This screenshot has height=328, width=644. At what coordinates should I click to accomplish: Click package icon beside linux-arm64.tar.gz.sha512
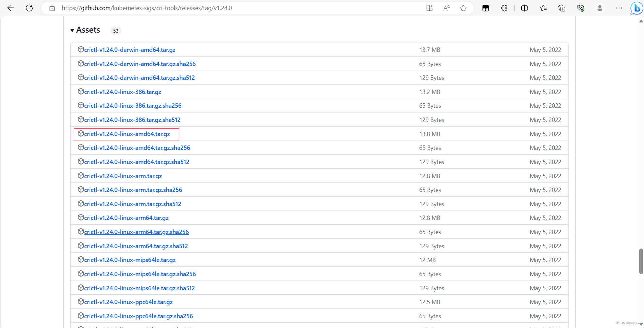click(81, 245)
